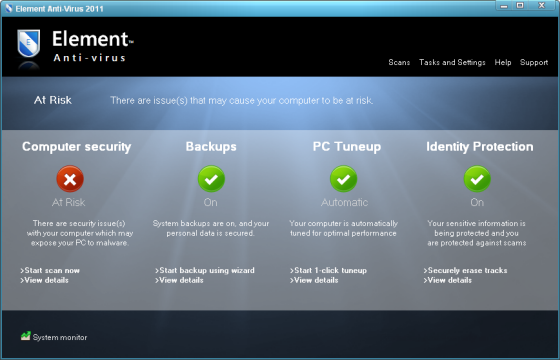560x360 pixels.
Task: Open the Scans menu
Action: (399, 62)
